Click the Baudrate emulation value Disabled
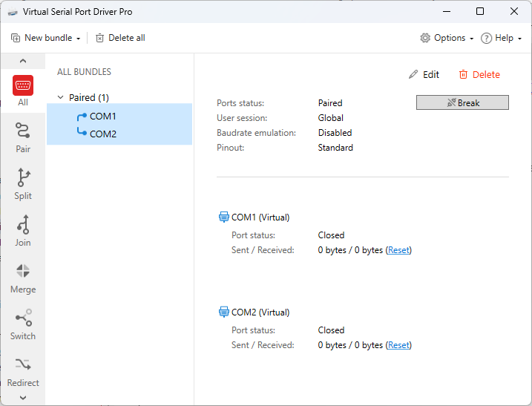This screenshot has height=406, width=532. pyautogui.click(x=335, y=133)
